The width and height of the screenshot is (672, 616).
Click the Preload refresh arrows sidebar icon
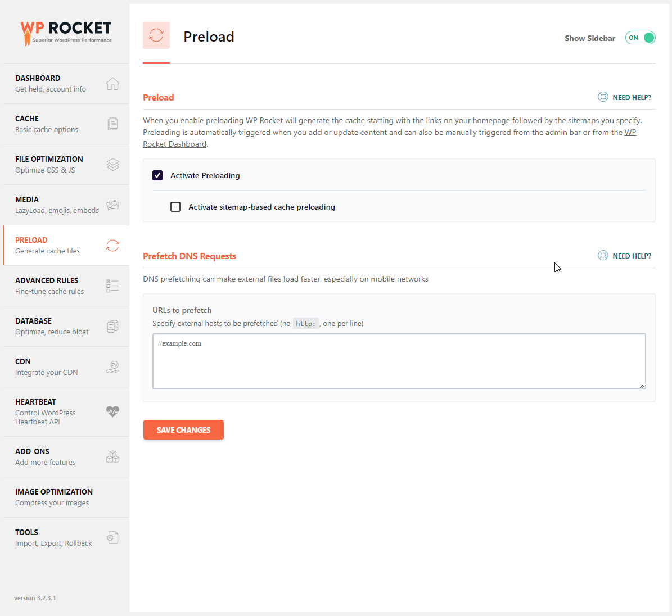112,246
